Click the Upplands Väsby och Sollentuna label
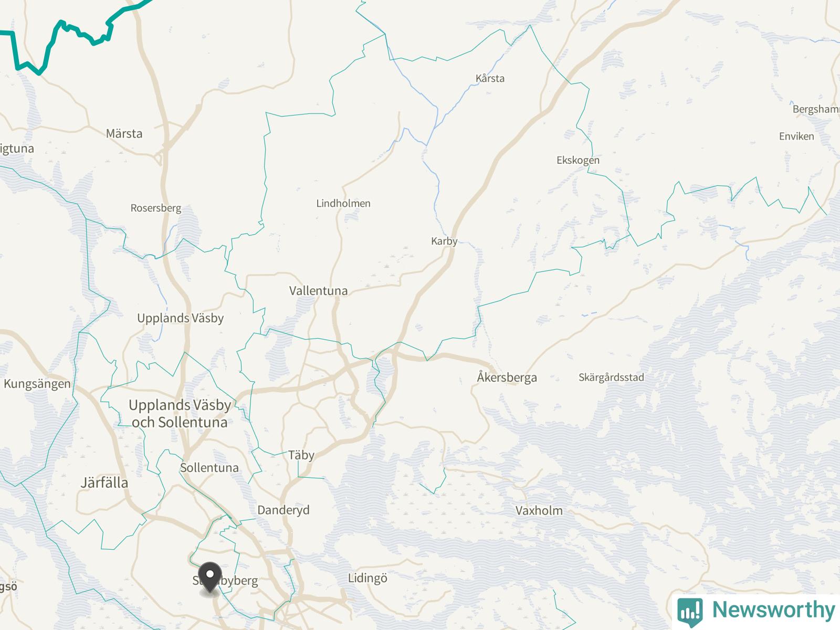Image resolution: width=840 pixels, height=630 pixels. pos(180,414)
